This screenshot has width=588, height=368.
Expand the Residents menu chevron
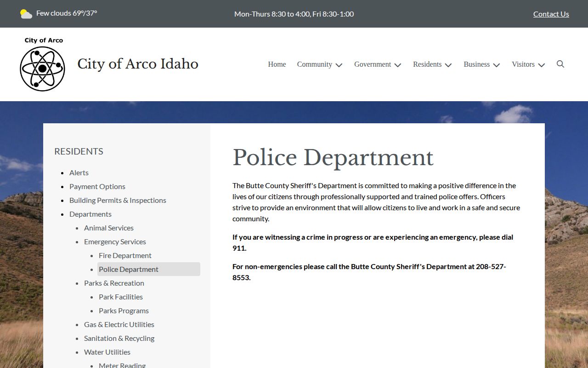tap(448, 65)
